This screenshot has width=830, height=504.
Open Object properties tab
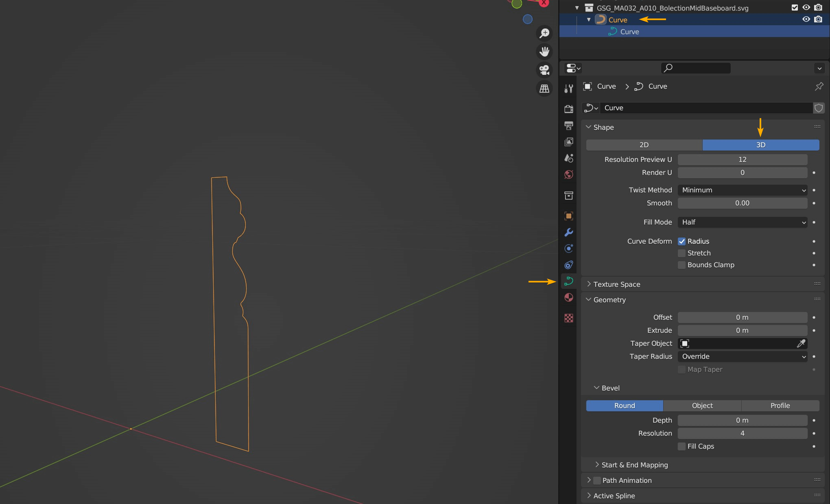569,216
